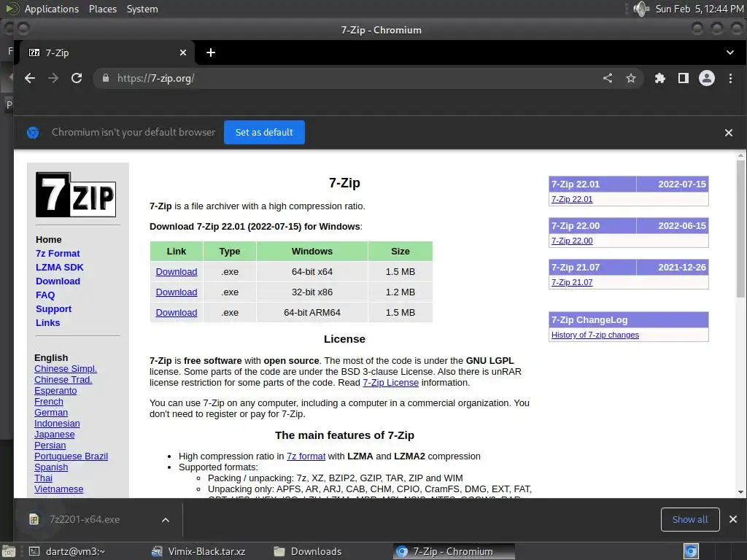This screenshot has height=560, width=747.
Task: Click the clock showing Sun Feb 5
Action: click(x=699, y=9)
